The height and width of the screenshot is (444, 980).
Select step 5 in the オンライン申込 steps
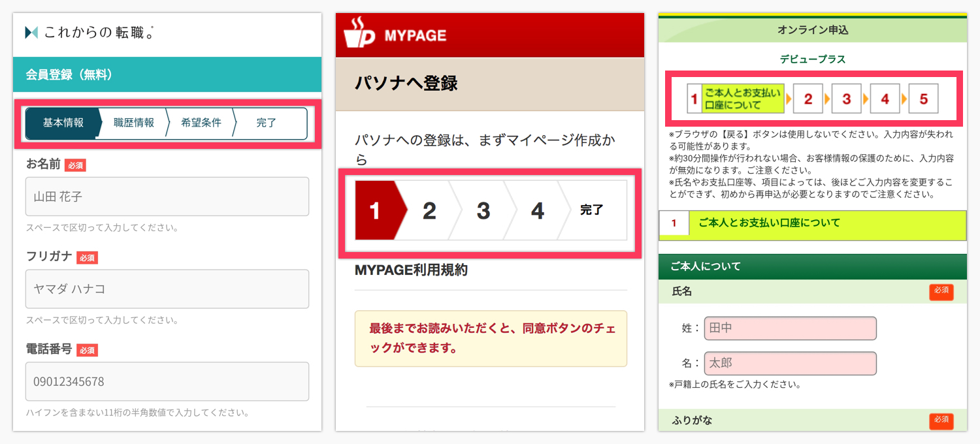(x=924, y=99)
